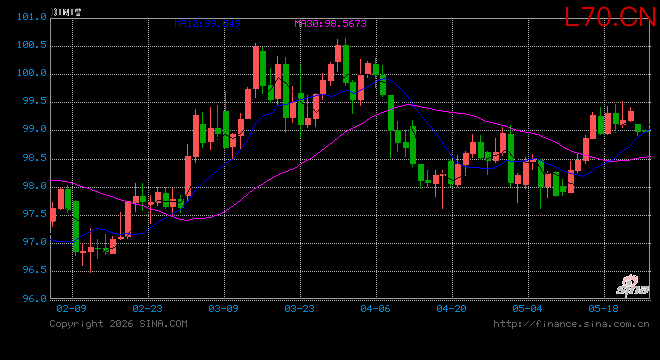Click the 99.0 price axis label

[x=35, y=129]
